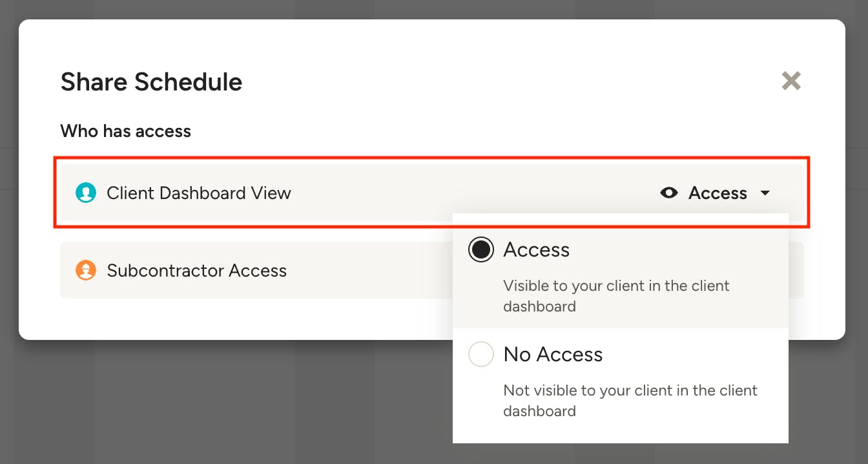This screenshot has height=464, width=868.
Task: Click the Client Dashboard View label
Action: [199, 193]
